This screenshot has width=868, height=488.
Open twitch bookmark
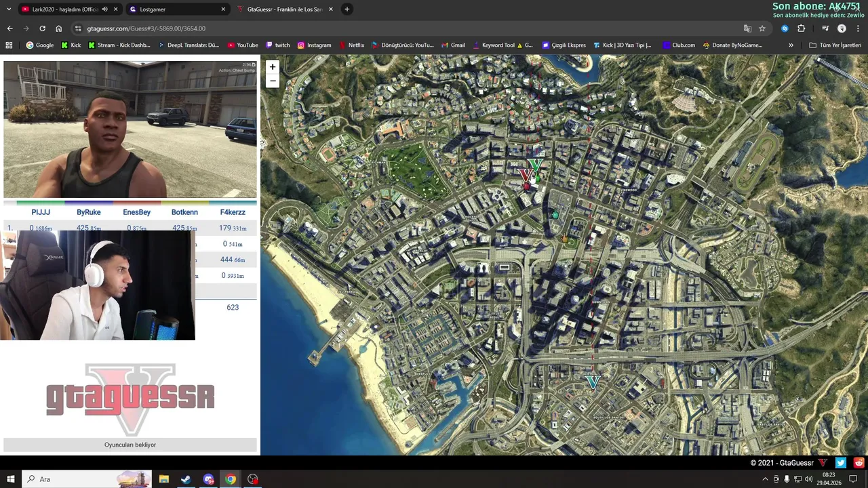pyautogui.click(x=278, y=45)
